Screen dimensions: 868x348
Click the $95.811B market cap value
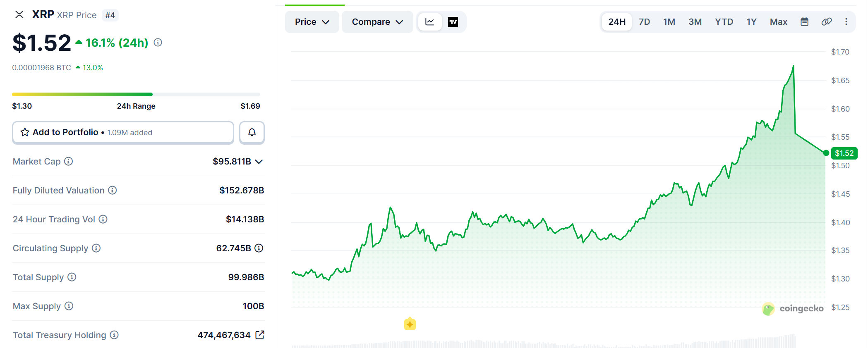[x=232, y=162]
